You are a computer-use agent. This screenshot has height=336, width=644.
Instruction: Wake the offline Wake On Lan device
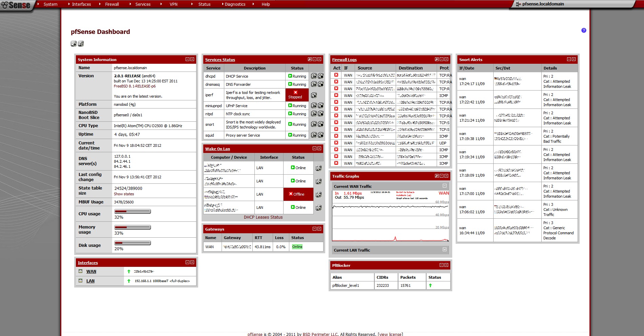(318, 195)
